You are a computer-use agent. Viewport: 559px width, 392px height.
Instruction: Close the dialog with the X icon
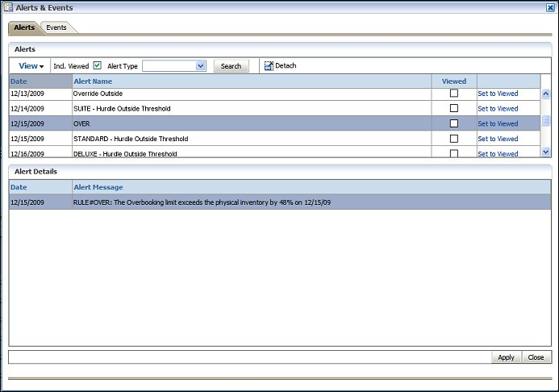click(x=550, y=7)
